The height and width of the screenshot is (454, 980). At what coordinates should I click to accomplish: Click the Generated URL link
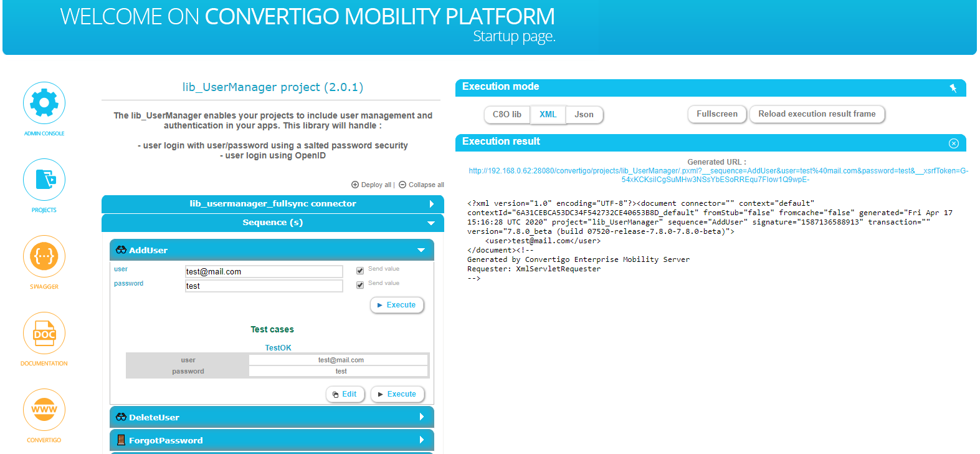[x=718, y=175]
